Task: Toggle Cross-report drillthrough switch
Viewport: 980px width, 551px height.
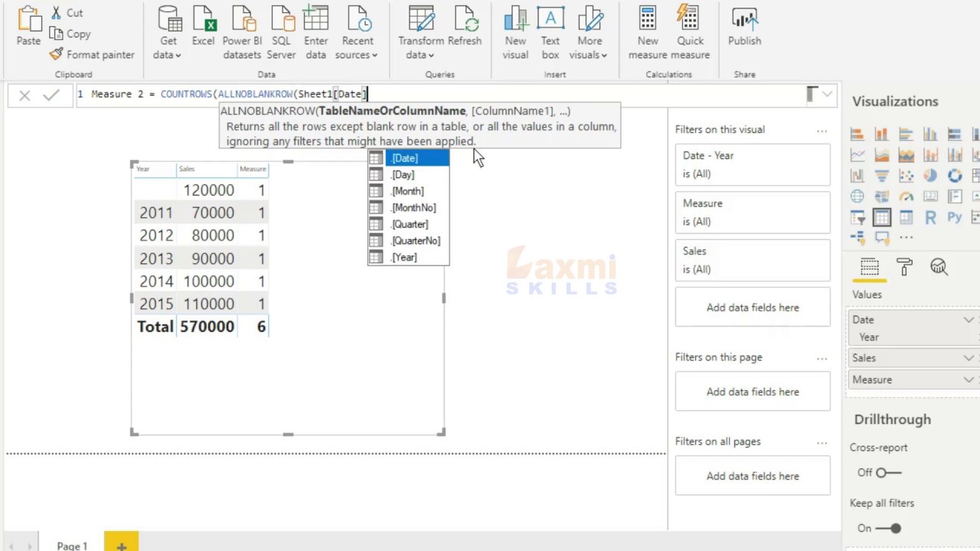Action: tap(888, 473)
